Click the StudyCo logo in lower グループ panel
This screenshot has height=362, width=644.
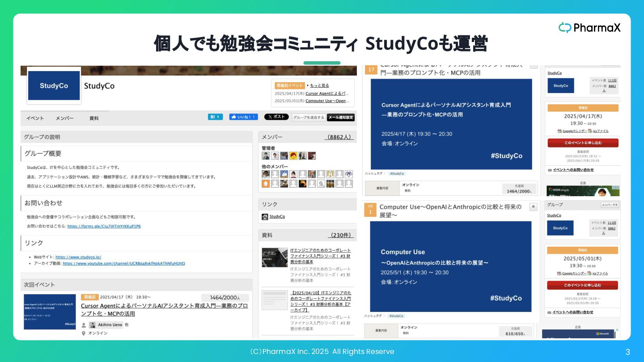(x=560, y=228)
